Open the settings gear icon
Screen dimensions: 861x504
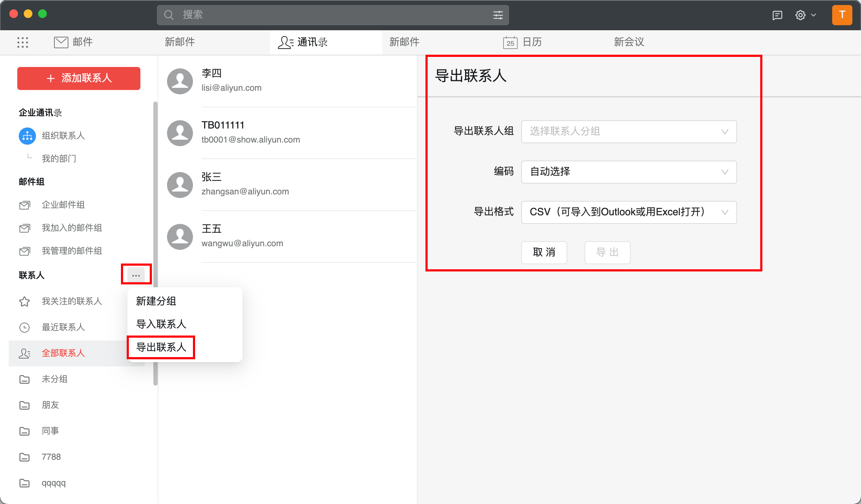pos(800,15)
